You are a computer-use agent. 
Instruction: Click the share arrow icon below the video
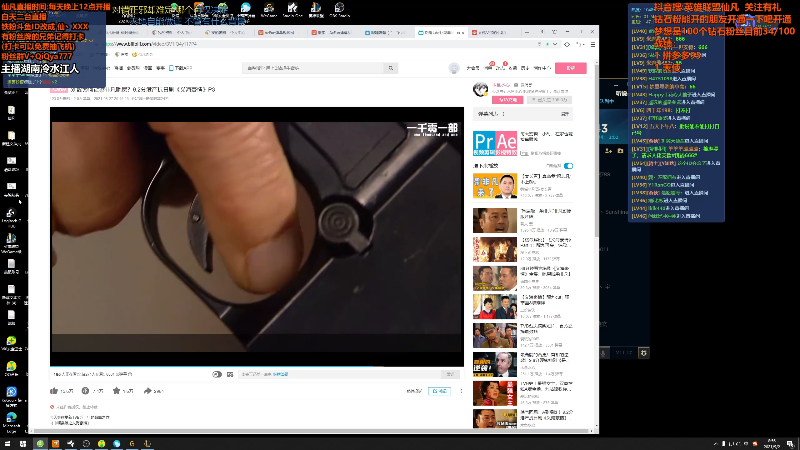click(147, 391)
